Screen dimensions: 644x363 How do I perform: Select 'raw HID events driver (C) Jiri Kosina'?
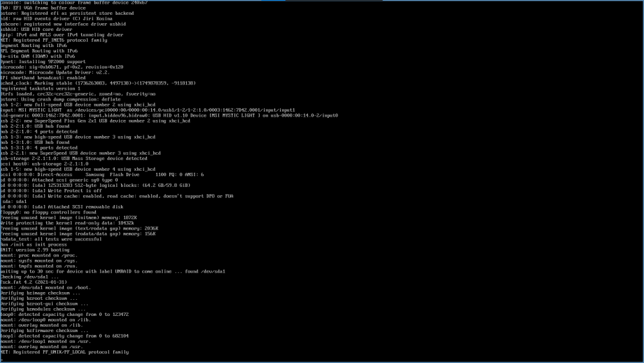point(56,19)
